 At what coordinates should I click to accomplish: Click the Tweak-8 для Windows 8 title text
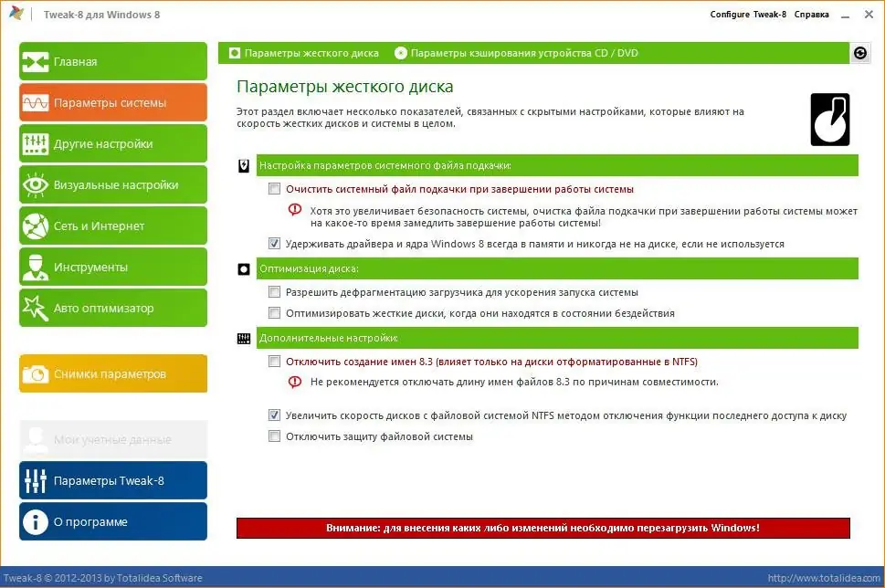pos(101,15)
